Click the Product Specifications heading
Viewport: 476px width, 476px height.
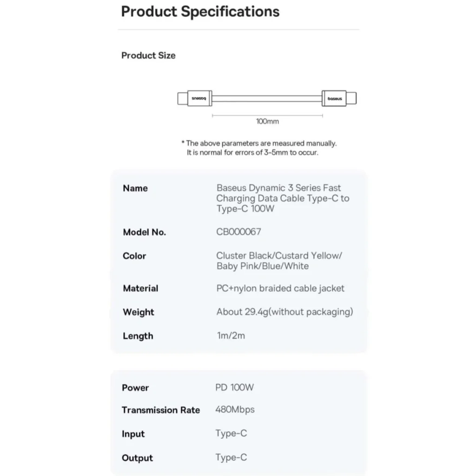[x=200, y=12]
